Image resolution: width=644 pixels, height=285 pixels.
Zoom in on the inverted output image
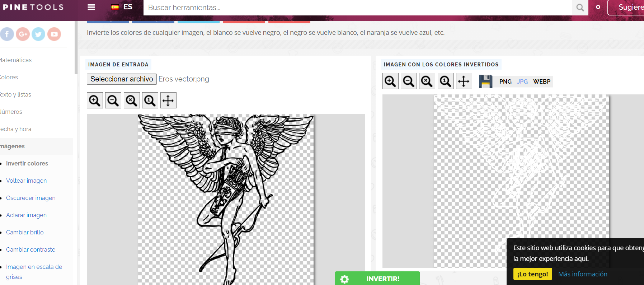(x=390, y=81)
